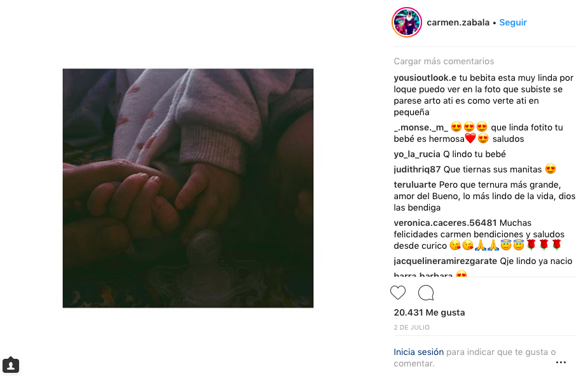Click the 20.431 Me gusta count
The width and height of the screenshot is (588, 376).
coord(429,312)
